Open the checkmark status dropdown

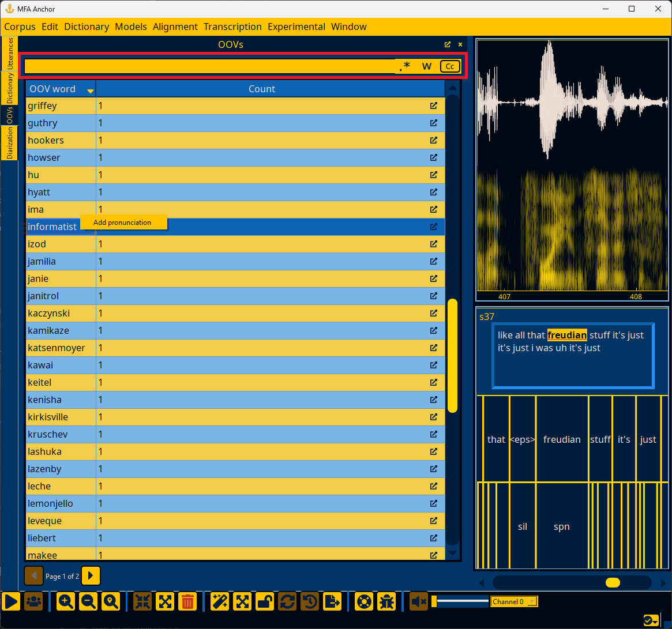[x=651, y=620]
